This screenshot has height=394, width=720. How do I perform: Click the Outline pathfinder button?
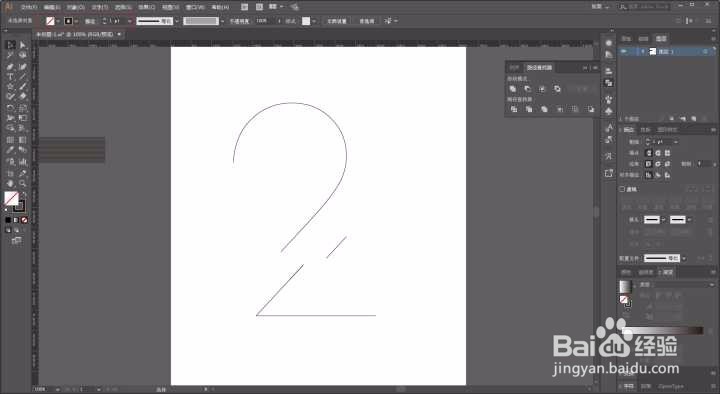[x=575, y=109]
